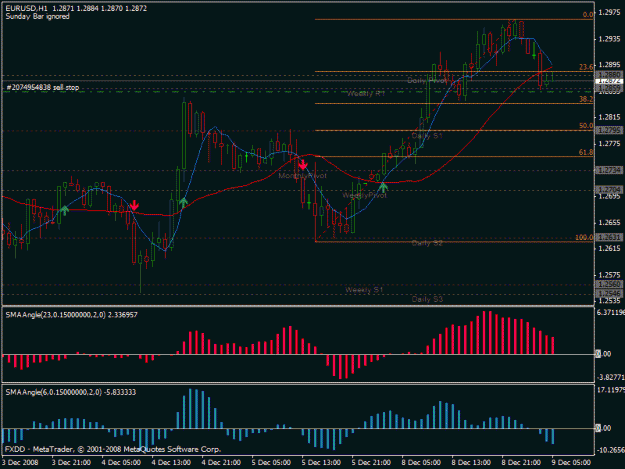Select the 1.2560 price tag on the axis

coord(609,285)
